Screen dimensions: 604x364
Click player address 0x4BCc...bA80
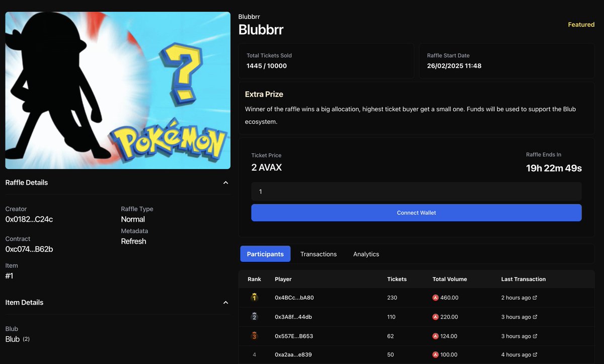pos(294,298)
